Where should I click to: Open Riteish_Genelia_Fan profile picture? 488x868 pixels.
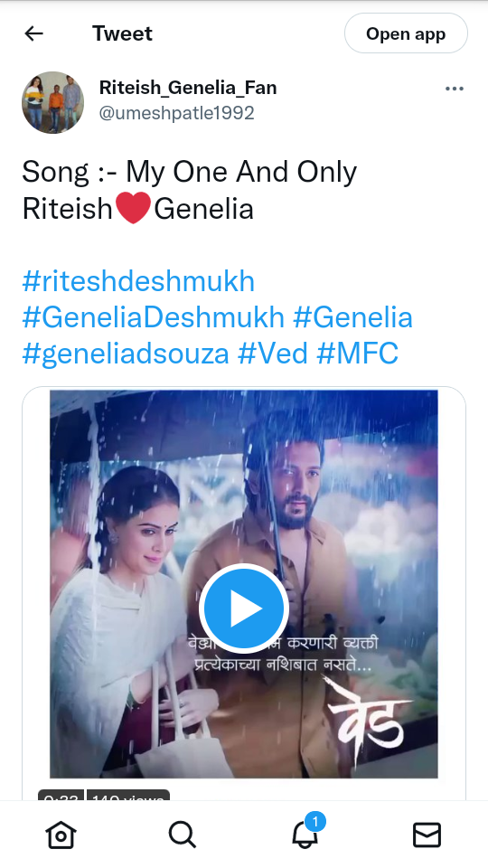(x=53, y=102)
